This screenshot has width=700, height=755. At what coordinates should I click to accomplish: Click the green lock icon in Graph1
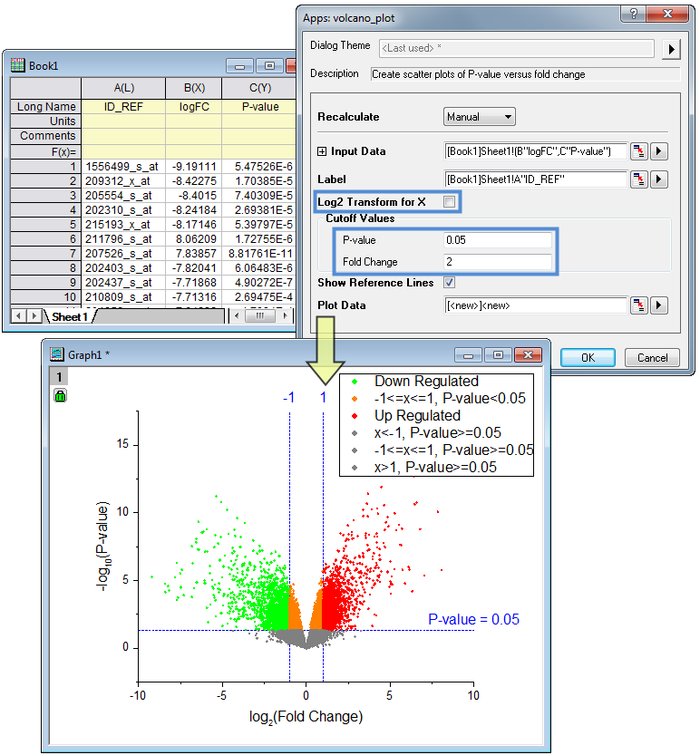pyautogui.click(x=60, y=396)
